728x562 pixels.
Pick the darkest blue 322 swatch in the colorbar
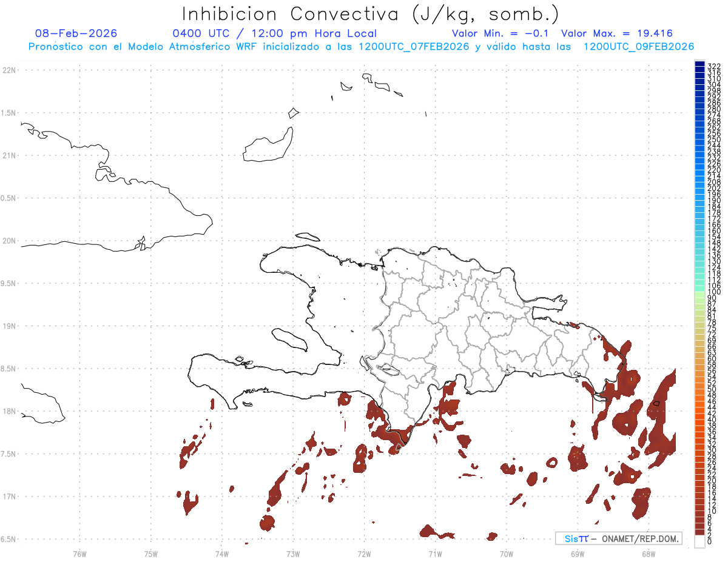point(699,64)
